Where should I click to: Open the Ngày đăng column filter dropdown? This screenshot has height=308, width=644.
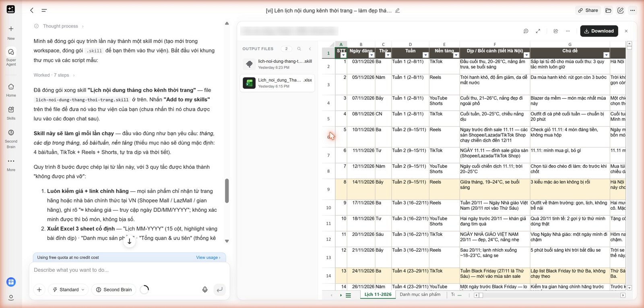pos(372,55)
